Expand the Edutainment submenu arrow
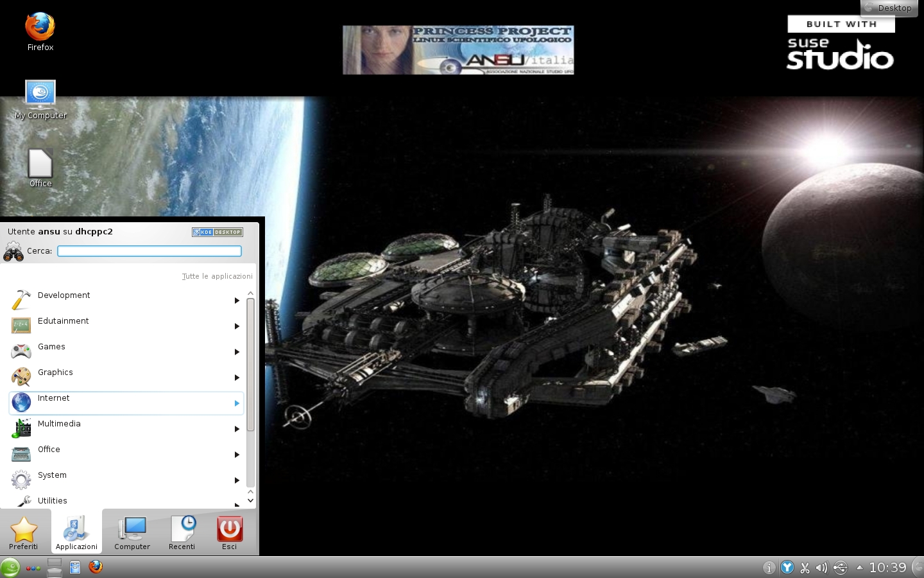 237,326
